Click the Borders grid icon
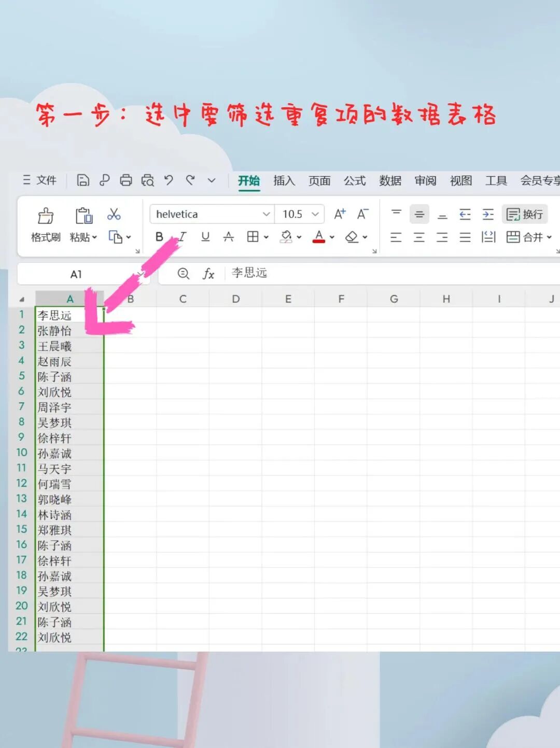Viewport: 560px width, 748px height. point(253,237)
